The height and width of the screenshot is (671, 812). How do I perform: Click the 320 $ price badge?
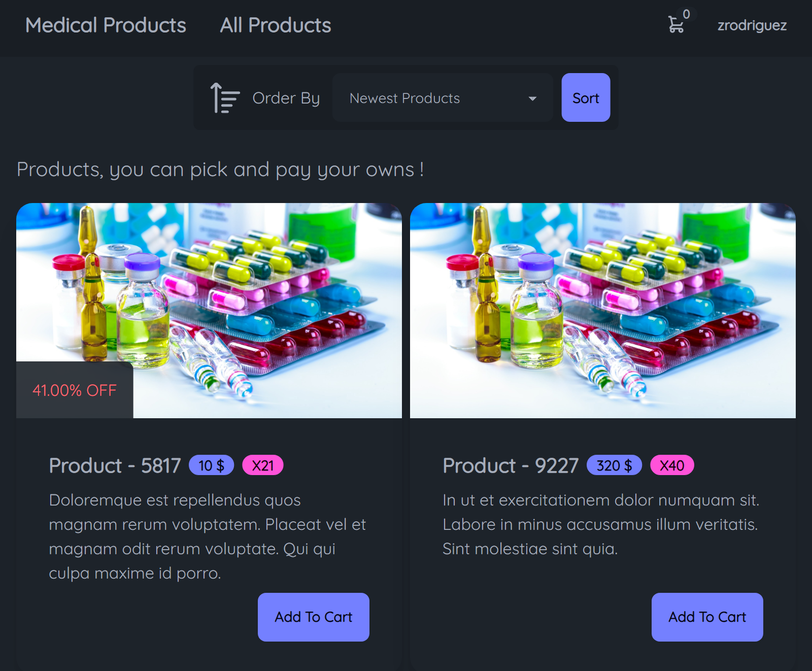[x=614, y=465]
